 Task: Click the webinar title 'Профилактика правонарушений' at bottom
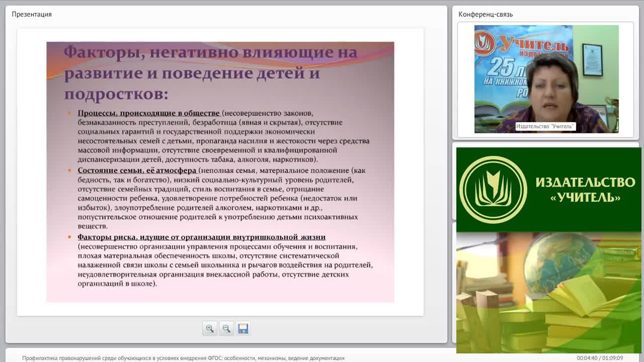click(183, 358)
